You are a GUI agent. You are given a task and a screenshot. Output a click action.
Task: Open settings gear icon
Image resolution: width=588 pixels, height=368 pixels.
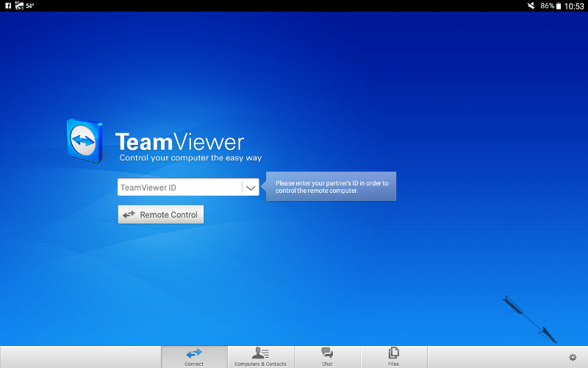click(573, 357)
